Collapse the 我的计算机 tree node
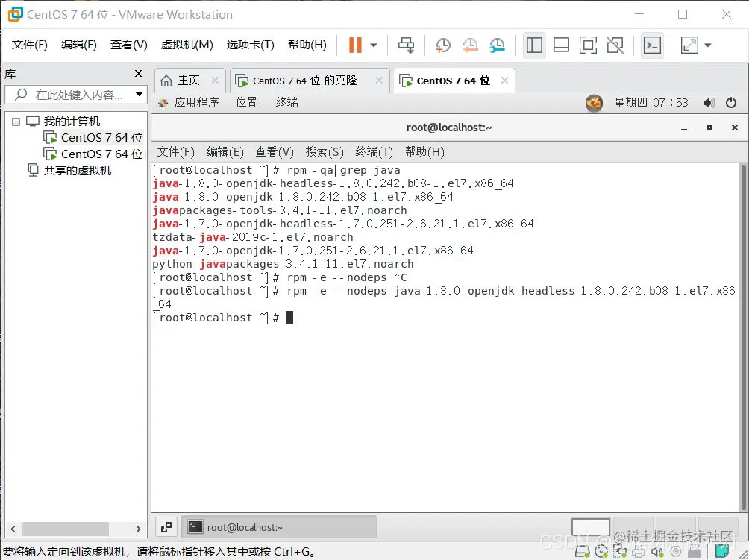This screenshot has width=749, height=560. 16,122
